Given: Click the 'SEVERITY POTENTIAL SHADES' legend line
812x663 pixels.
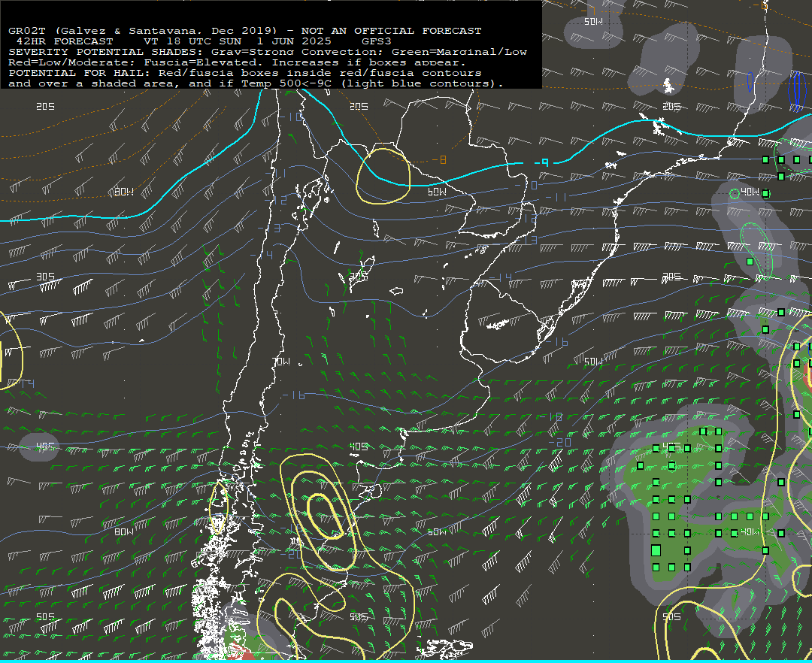Looking at the screenshot, I should pyautogui.click(x=267, y=52).
